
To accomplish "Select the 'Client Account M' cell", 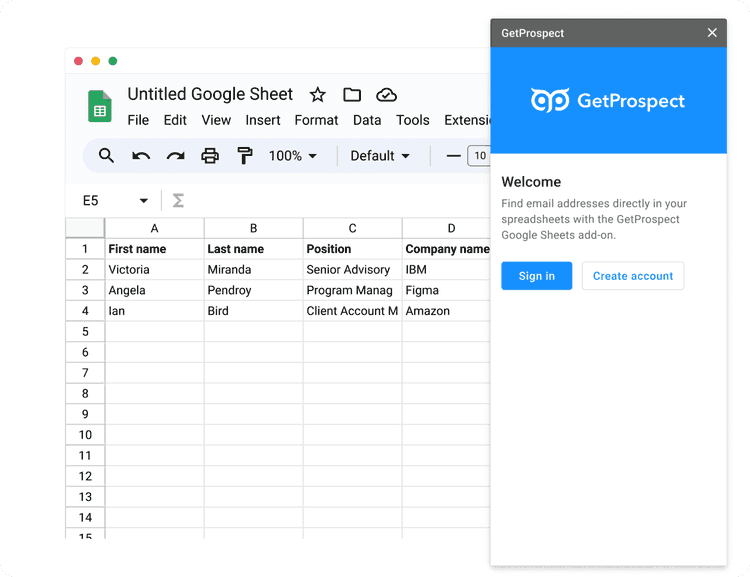I will click(x=353, y=311).
